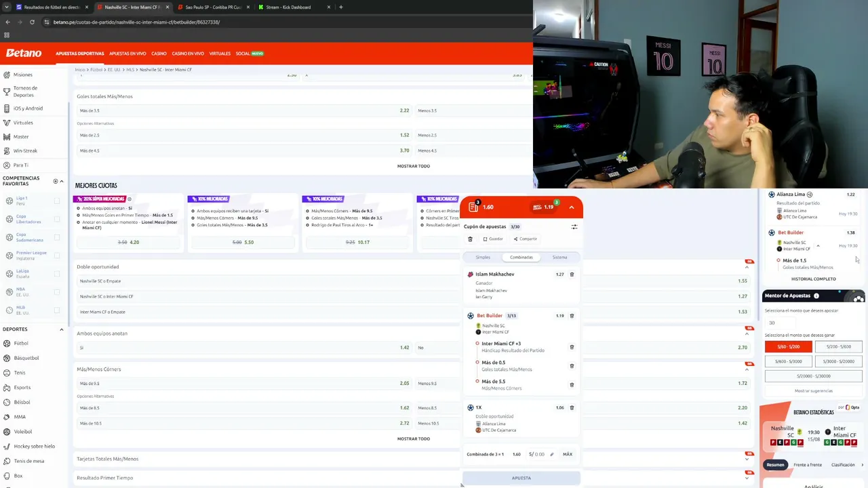Click the Esports sport icon

point(6,388)
